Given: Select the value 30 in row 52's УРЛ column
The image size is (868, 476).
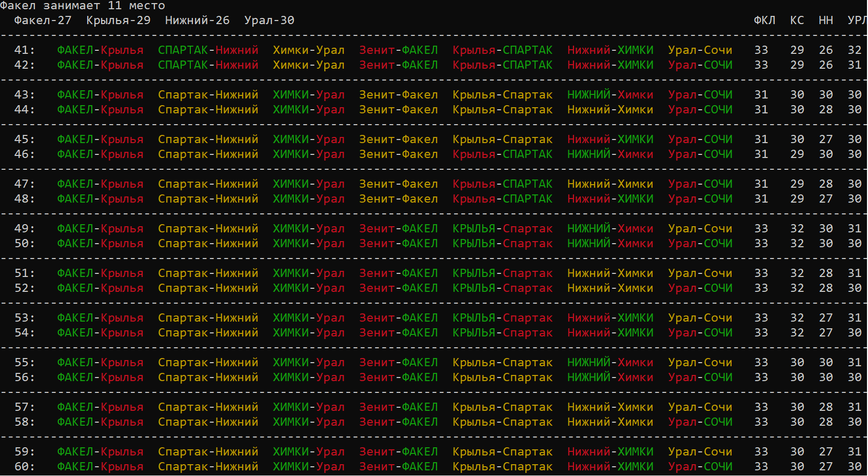Looking at the screenshot, I should [855, 288].
